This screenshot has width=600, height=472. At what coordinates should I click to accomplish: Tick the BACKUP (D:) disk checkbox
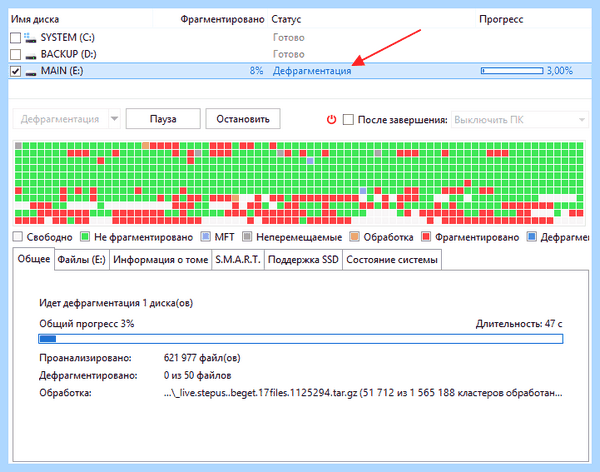(15, 54)
